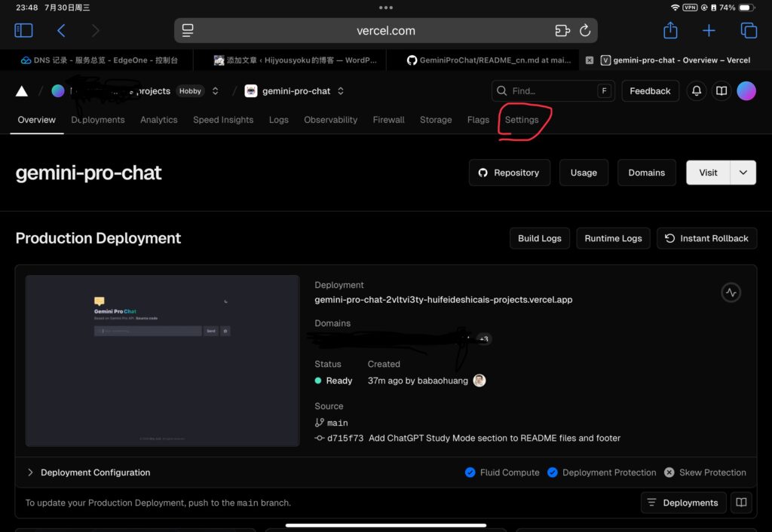Click the Vercel triangle logo
Screen dimensions: 772x532
pos(22,91)
